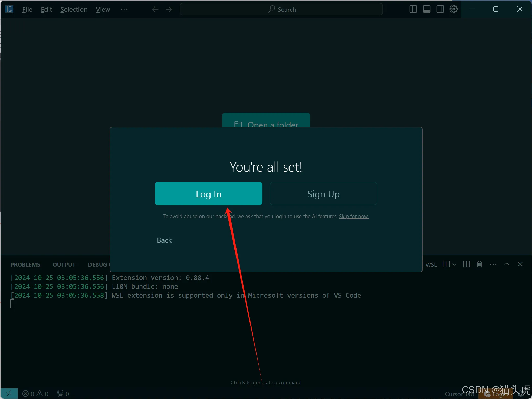532x399 pixels.
Task: Switch to the PROBLEMS tab
Action: (x=25, y=265)
